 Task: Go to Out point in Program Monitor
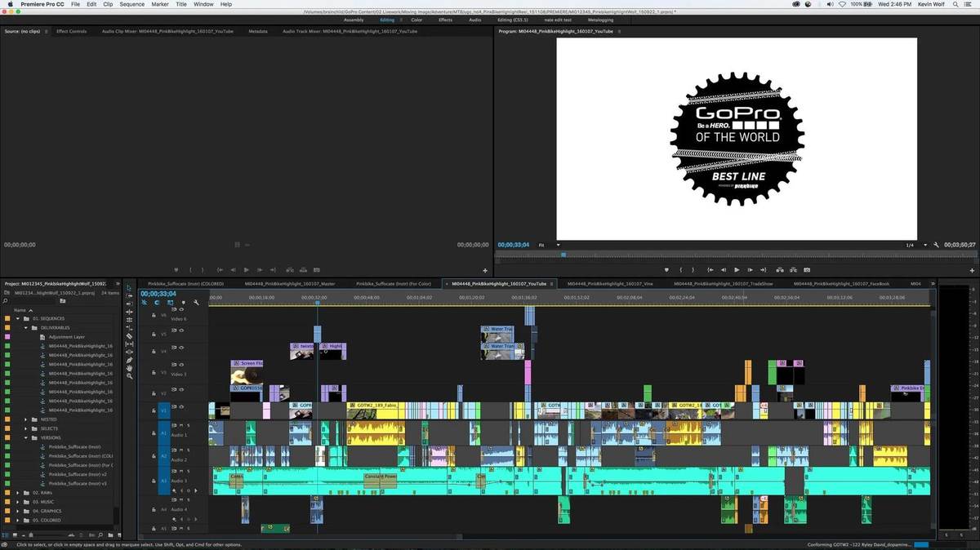click(763, 270)
